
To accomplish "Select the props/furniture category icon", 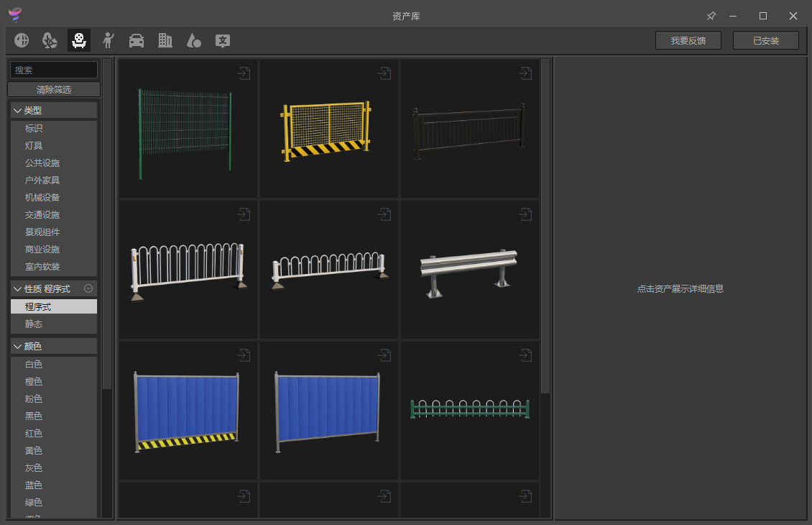I will pyautogui.click(x=78, y=40).
